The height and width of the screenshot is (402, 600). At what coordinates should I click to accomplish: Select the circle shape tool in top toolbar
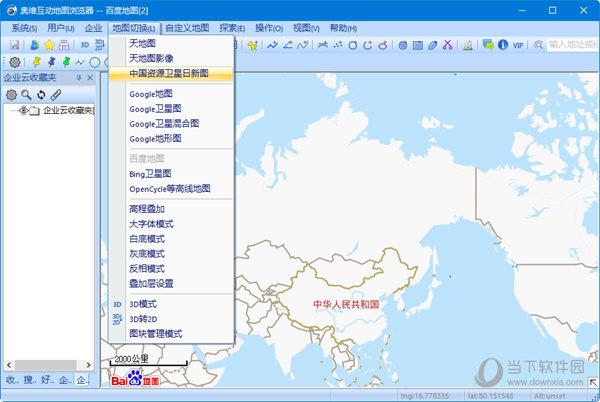coord(353,45)
